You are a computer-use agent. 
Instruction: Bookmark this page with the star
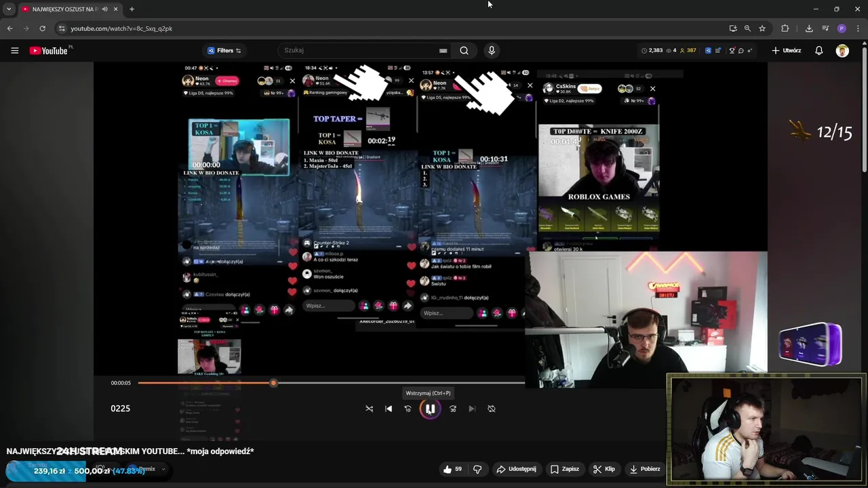click(x=762, y=28)
